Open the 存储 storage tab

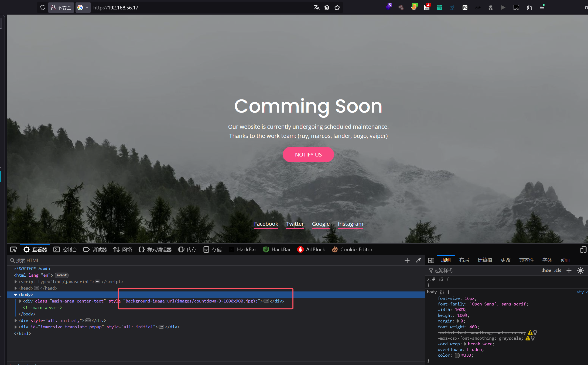coord(213,249)
